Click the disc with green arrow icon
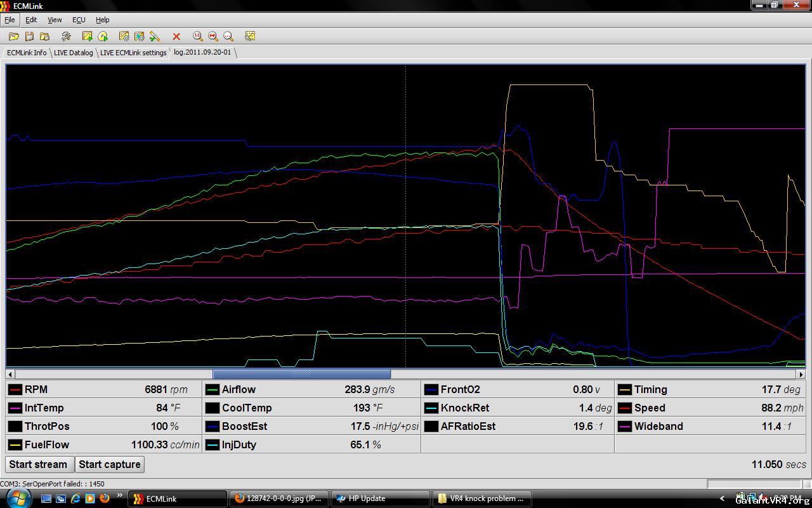This screenshot has width=812, height=508. tap(103, 37)
